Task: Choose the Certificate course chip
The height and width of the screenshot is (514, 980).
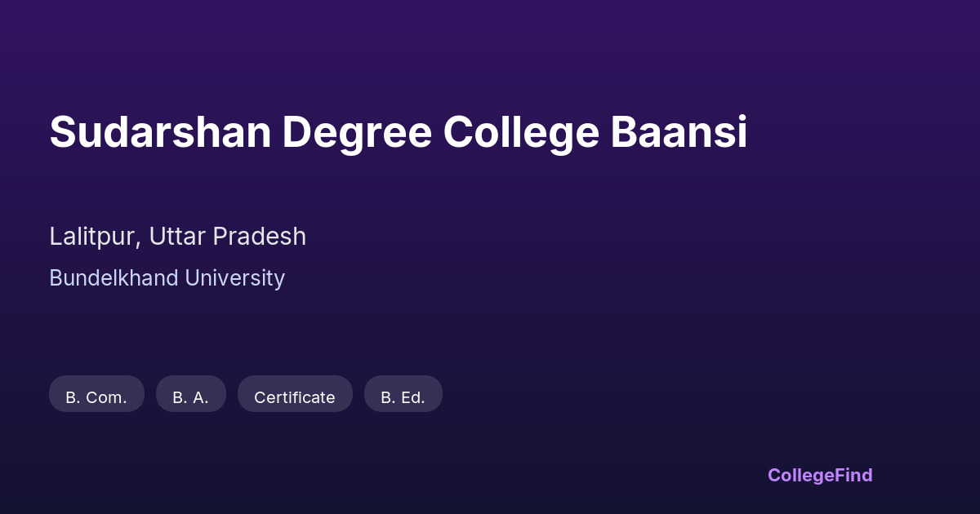Action: point(295,397)
